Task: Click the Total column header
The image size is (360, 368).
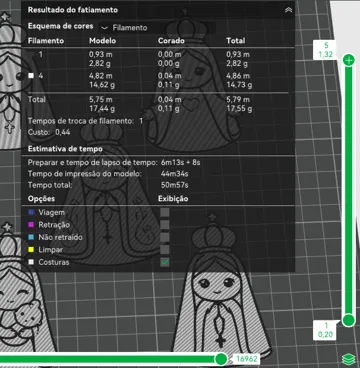Action: (236, 41)
